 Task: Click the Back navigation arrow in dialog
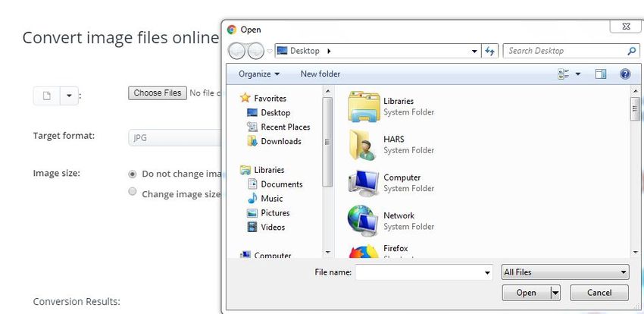click(236, 51)
